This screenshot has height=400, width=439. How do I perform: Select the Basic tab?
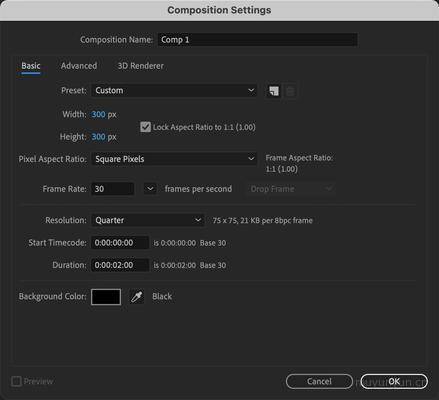31,66
